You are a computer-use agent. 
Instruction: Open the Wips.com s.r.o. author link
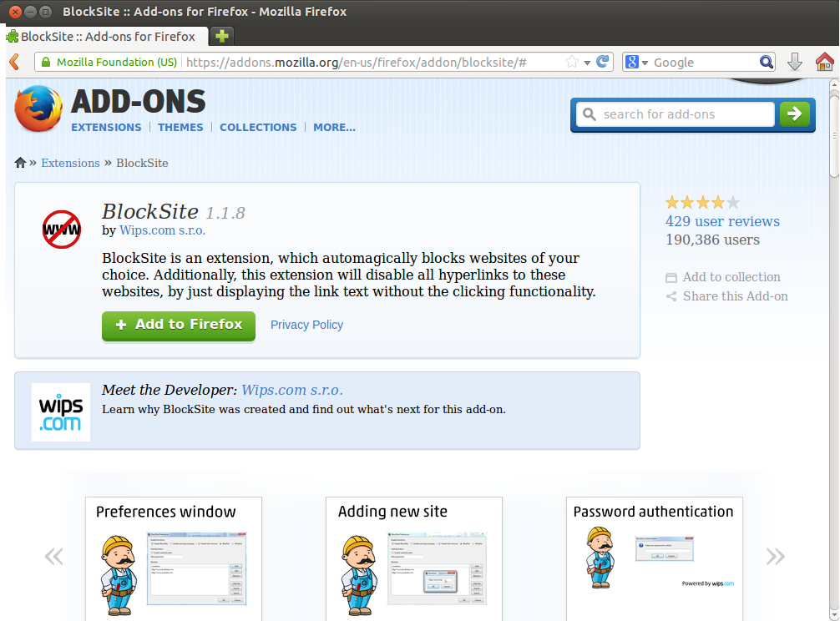click(x=162, y=230)
